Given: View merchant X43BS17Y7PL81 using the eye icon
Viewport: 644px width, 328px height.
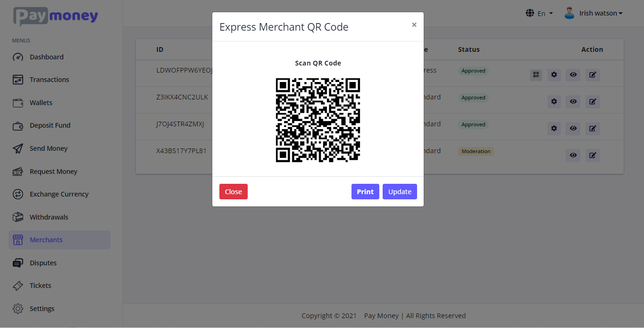Looking at the screenshot, I should (x=573, y=155).
